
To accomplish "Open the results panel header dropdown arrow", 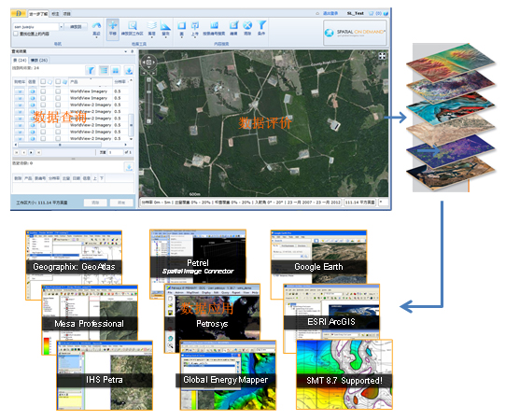I will tap(125, 51).
